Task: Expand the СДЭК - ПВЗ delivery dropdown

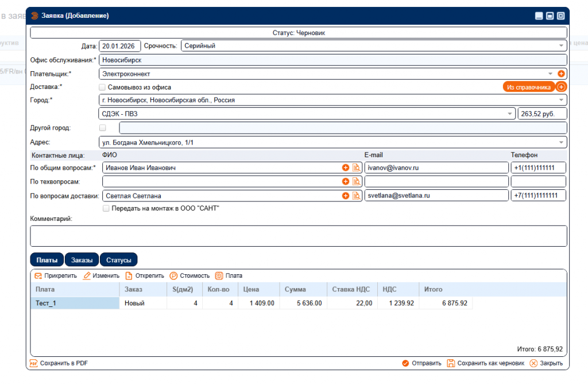Action: pyautogui.click(x=509, y=114)
